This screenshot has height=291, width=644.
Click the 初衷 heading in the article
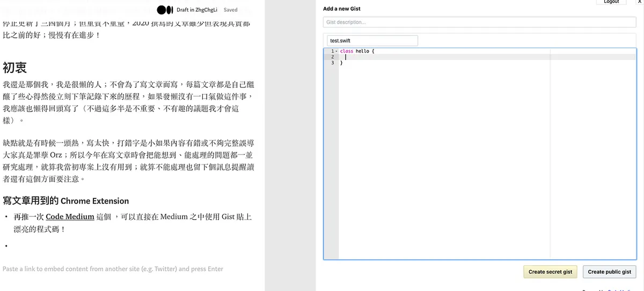tap(15, 68)
